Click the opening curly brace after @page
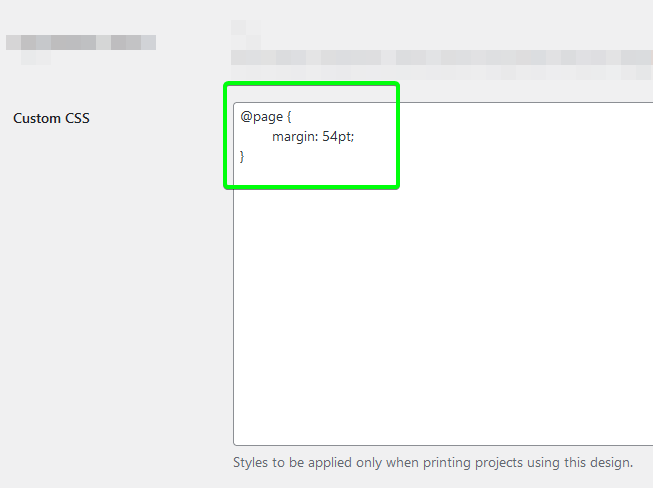 [x=289, y=117]
